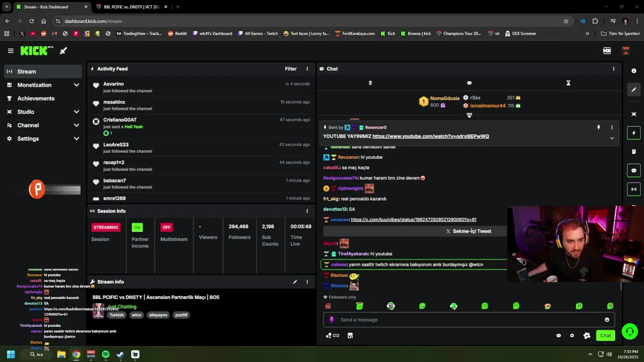This screenshot has width=644, height=362.
Task: Click the splat badge icon near Chat button
Action: tap(587, 335)
